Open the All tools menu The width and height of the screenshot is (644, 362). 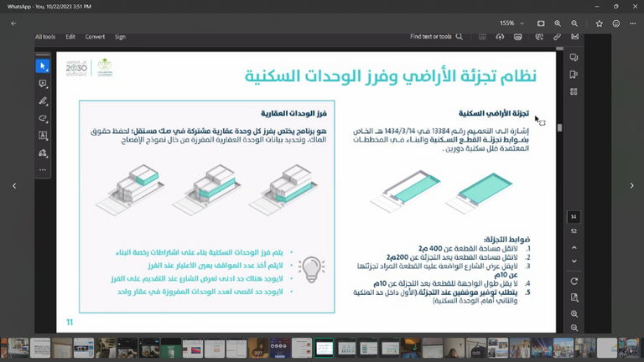tap(45, 37)
